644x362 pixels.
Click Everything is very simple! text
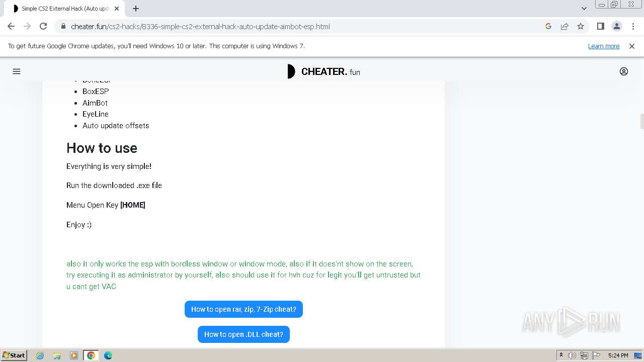tap(109, 166)
